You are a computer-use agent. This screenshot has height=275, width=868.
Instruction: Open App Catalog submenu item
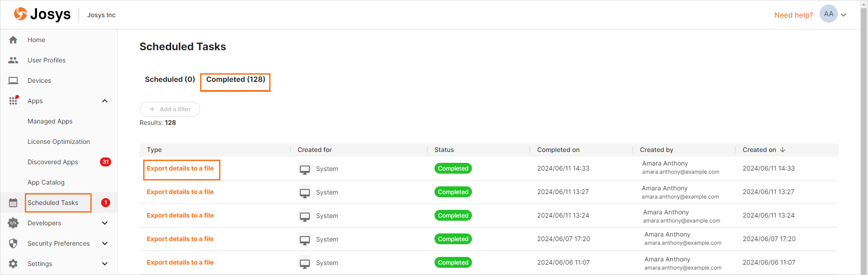click(46, 182)
